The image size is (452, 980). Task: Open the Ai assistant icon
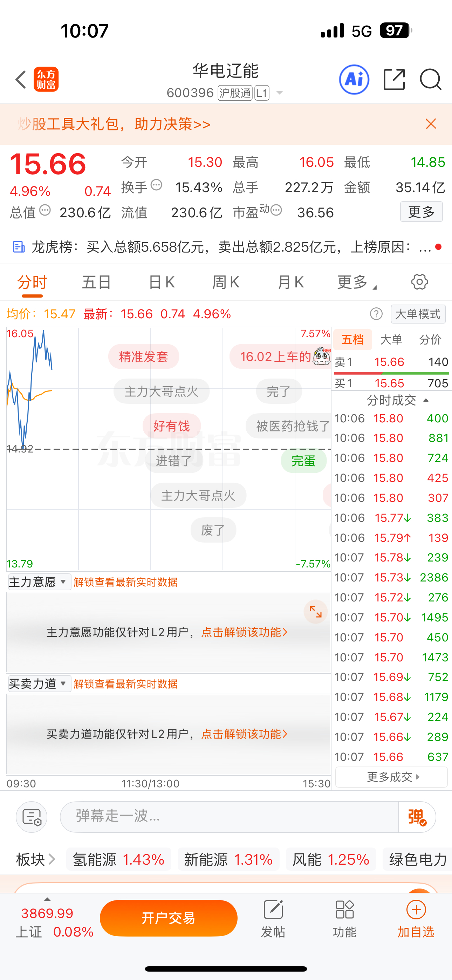point(354,80)
